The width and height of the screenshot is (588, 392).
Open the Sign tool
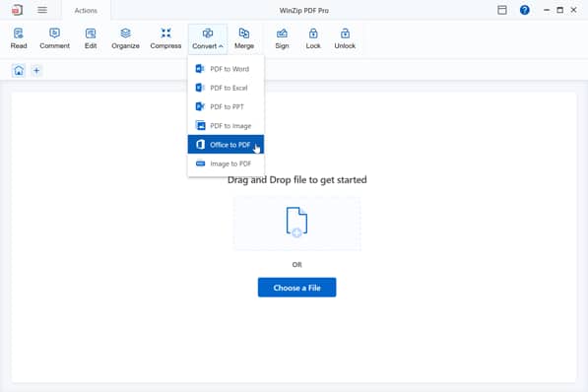point(282,38)
